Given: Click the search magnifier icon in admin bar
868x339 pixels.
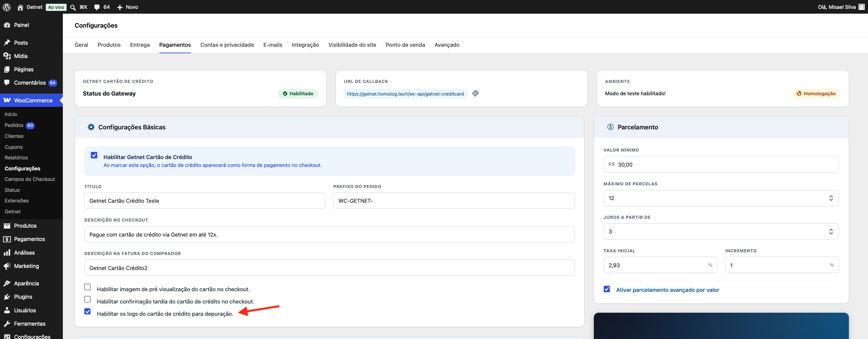Looking at the screenshot, I should (x=73, y=7).
